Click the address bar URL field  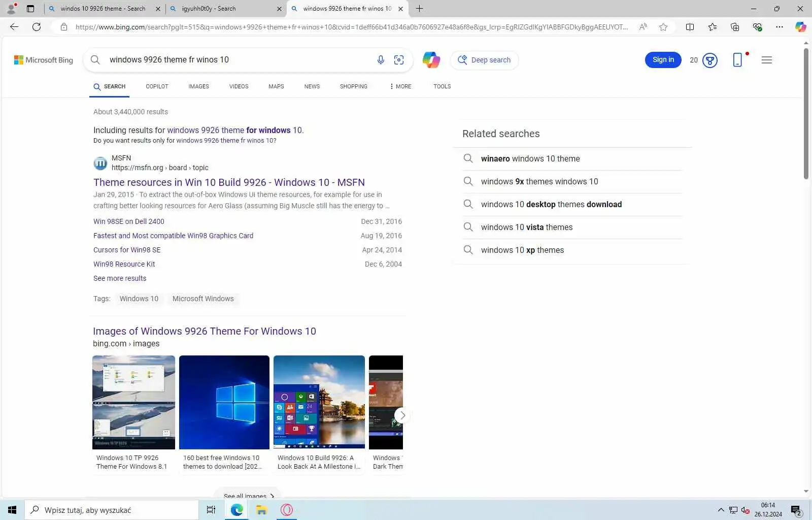tap(351, 27)
